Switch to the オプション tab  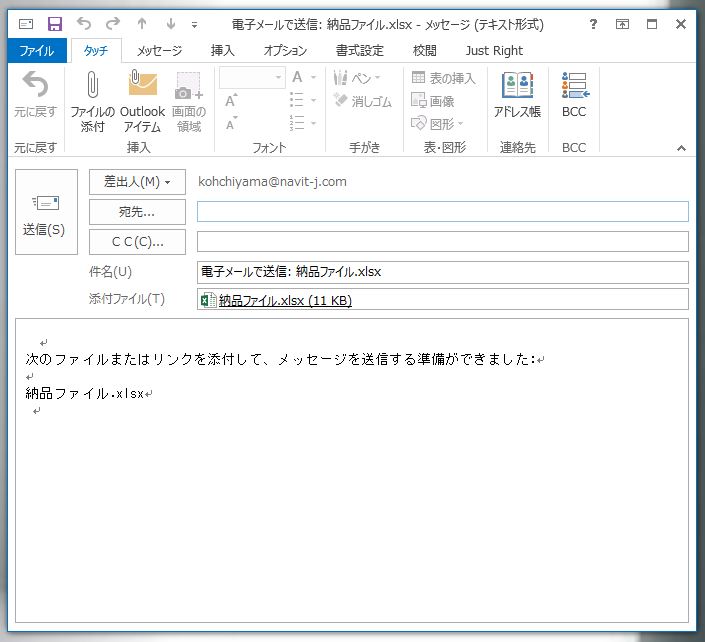285,50
